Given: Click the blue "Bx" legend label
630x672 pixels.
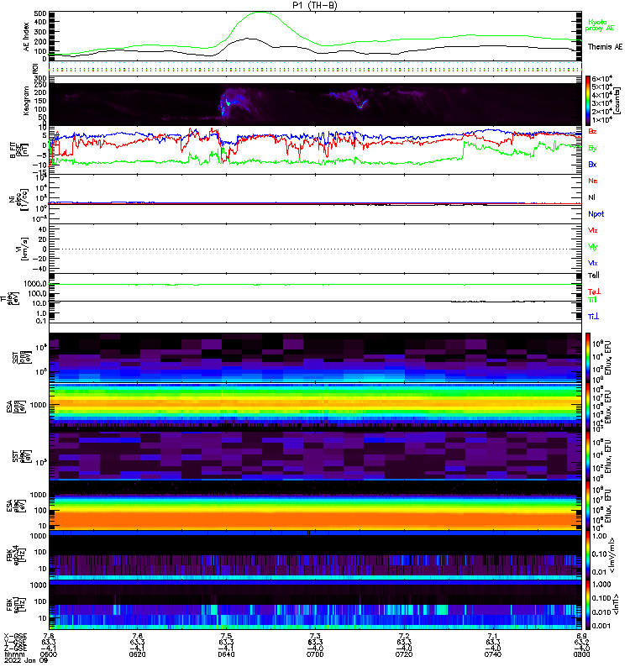Looking at the screenshot, I should [592, 165].
